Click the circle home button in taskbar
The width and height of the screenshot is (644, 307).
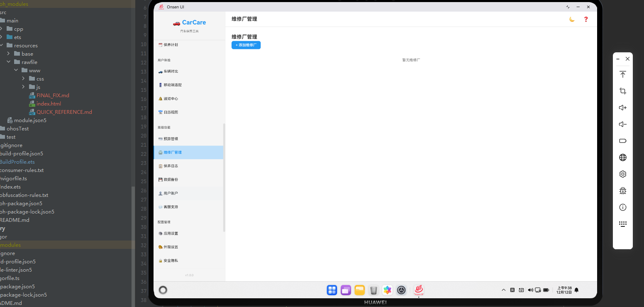tap(163, 290)
